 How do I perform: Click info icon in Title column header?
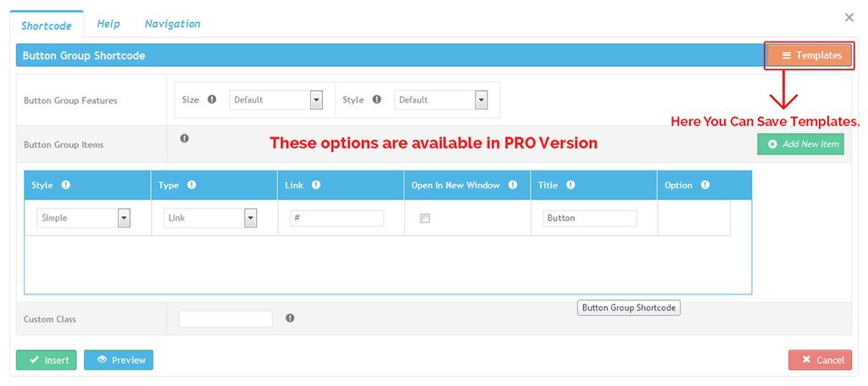coord(570,185)
